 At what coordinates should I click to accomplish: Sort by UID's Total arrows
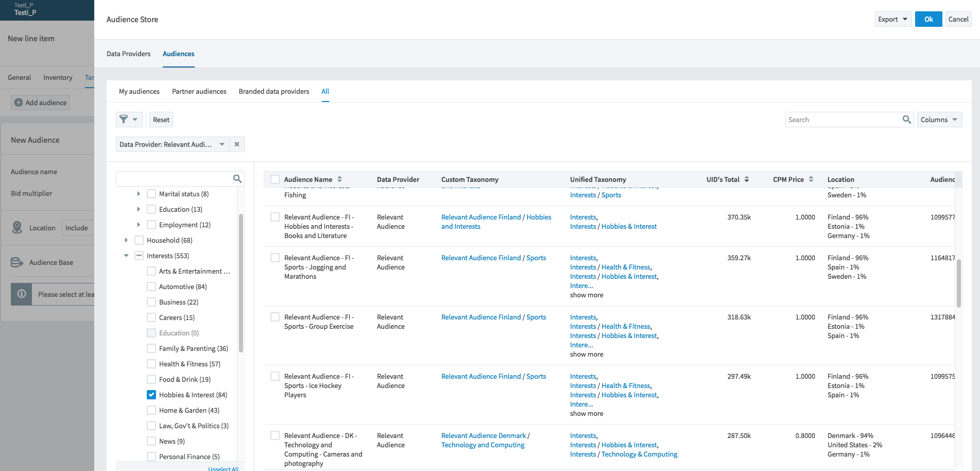point(747,179)
